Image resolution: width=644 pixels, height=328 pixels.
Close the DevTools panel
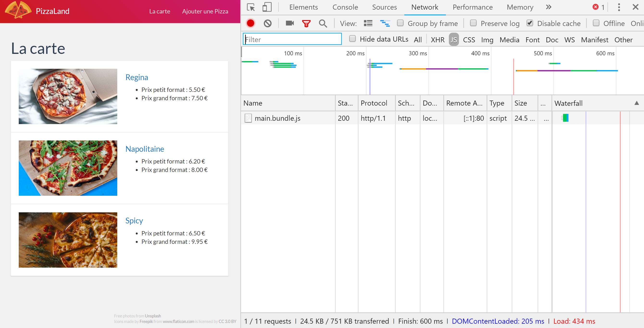click(636, 7)
